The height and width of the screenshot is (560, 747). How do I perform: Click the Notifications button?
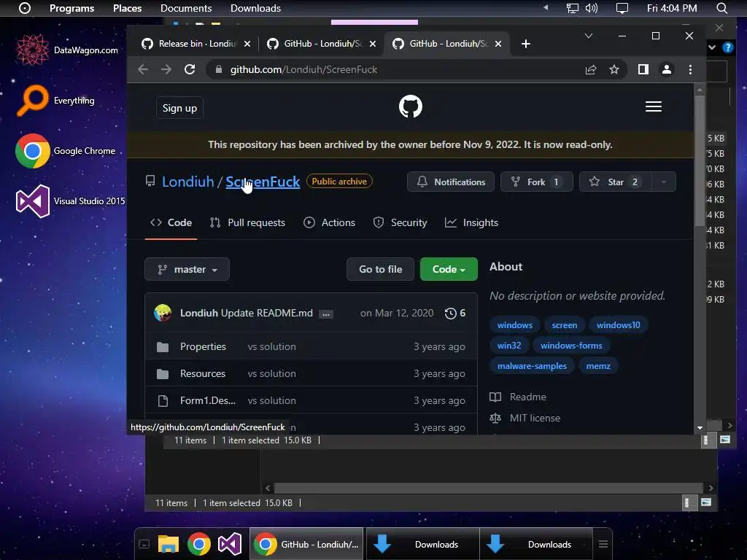pos(451,182)
